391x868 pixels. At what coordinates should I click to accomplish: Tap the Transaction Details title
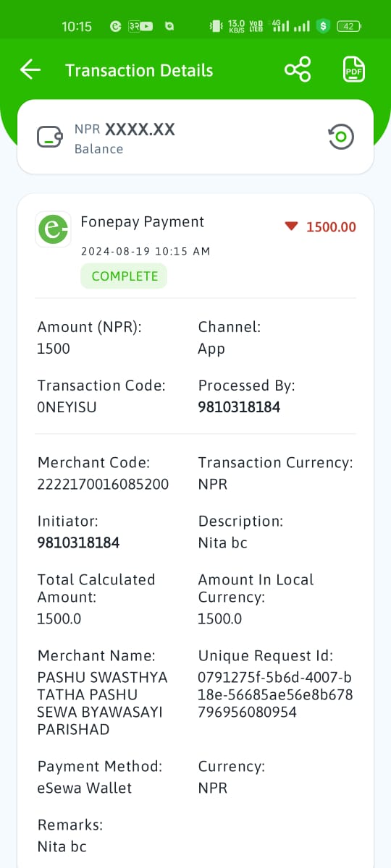(139, 70)
